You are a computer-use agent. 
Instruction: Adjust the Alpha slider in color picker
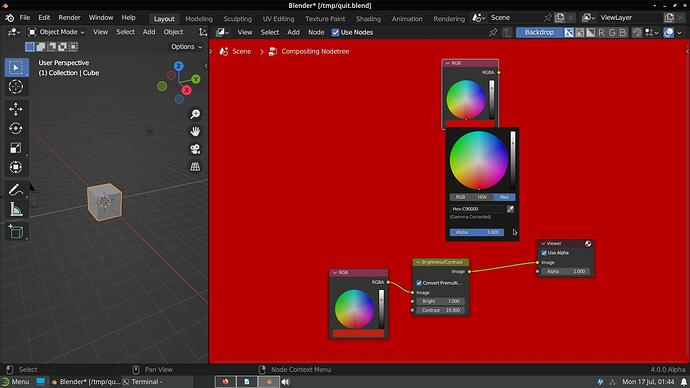[x=477, y=232]
